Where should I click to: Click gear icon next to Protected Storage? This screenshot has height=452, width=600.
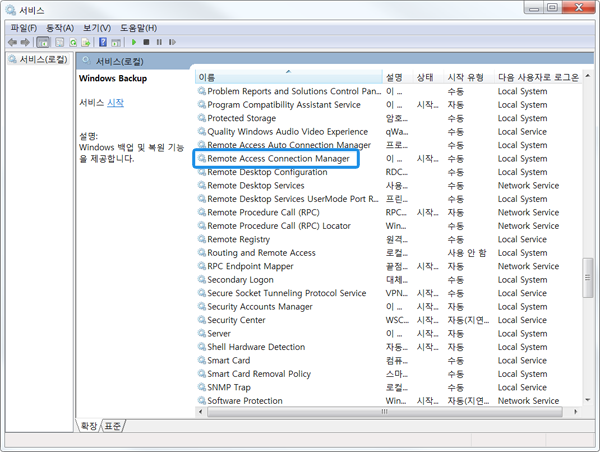click(x=202, y=118)
